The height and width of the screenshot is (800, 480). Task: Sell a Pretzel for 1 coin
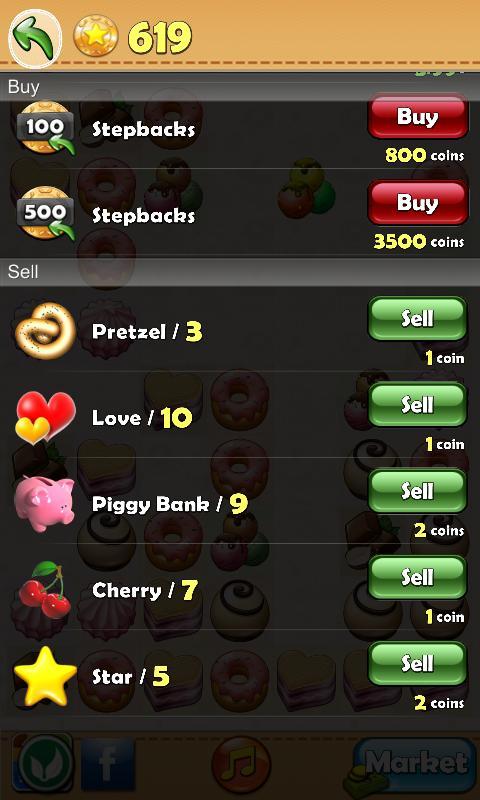[x=417, y=318]
